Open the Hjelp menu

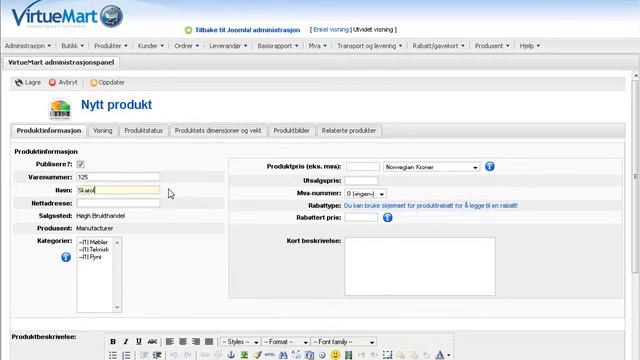529,46
